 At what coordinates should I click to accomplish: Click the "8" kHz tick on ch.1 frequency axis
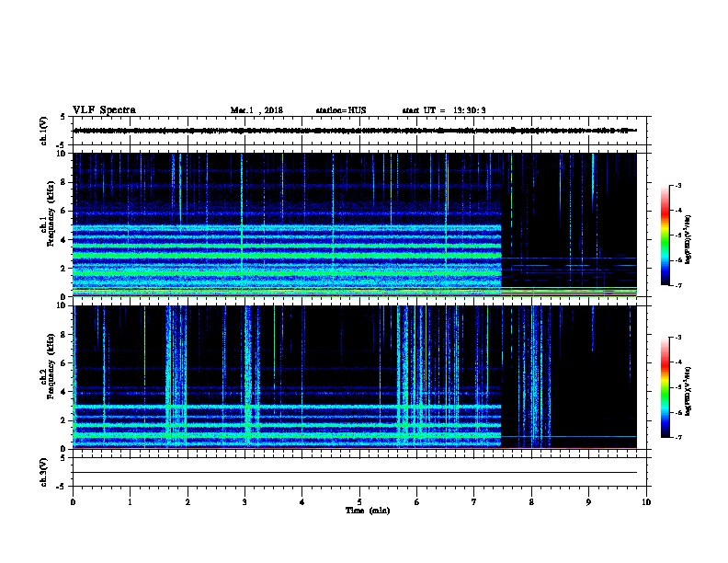[x=64, y=182]
